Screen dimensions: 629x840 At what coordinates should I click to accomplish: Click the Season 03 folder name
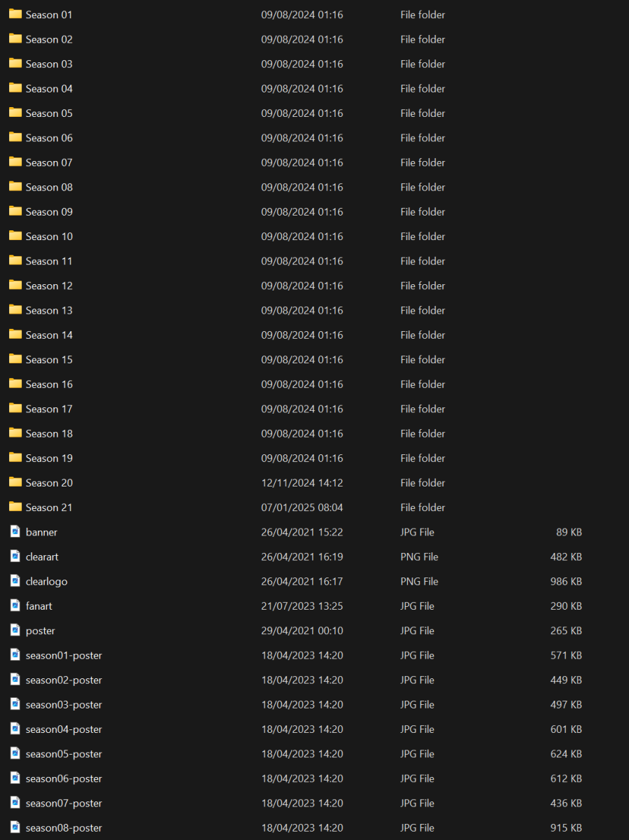(48, 64)
